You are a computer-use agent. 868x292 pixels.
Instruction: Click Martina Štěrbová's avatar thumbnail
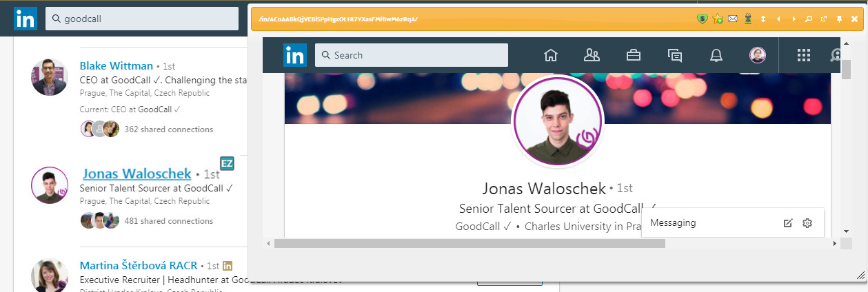pos(50,275)
